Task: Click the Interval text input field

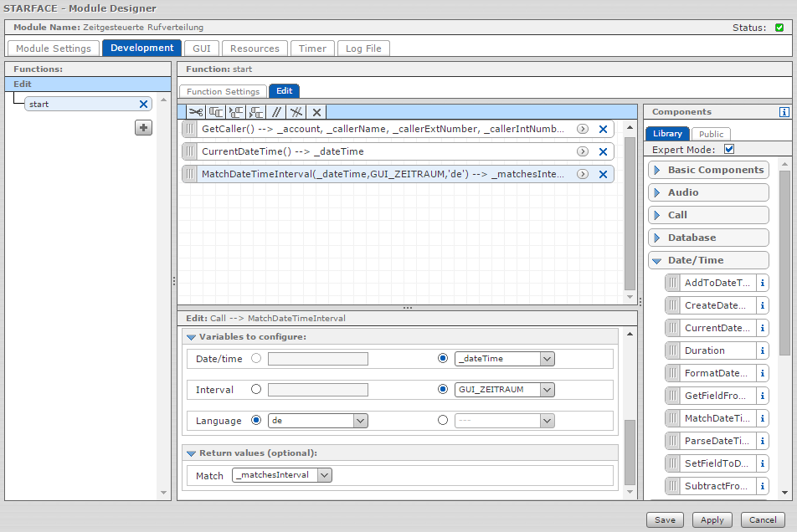Action: pyautogui.click(x=318, y=390)
